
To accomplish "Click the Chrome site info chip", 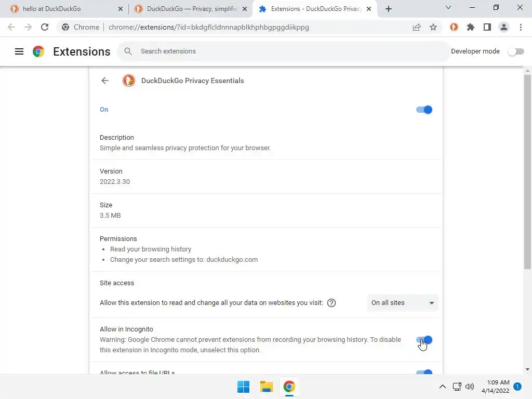I will pos(81,27).
